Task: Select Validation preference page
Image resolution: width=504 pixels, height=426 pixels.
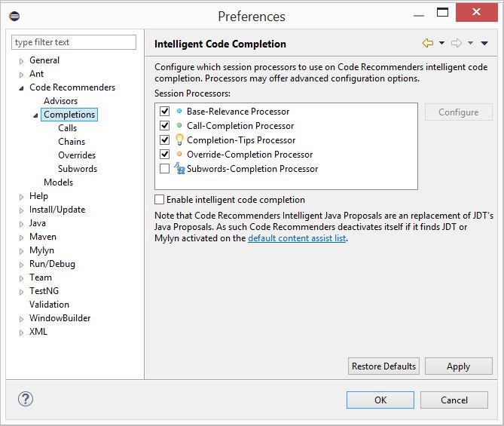Action: tap(49, 305)
